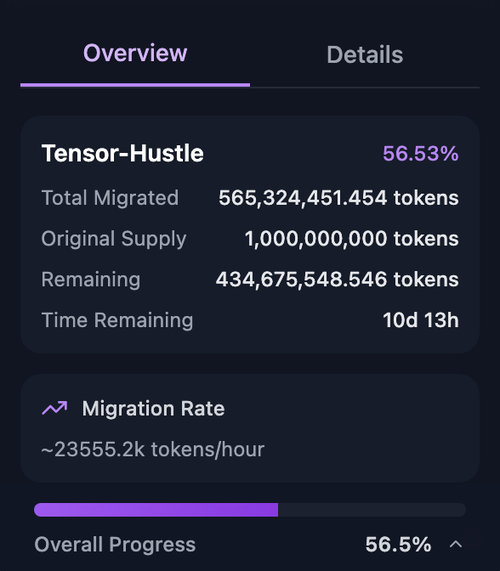This screenshot has width=500, height=571.
Task: Collapse the Overall Progress chevron
Action: click(456, 544)
